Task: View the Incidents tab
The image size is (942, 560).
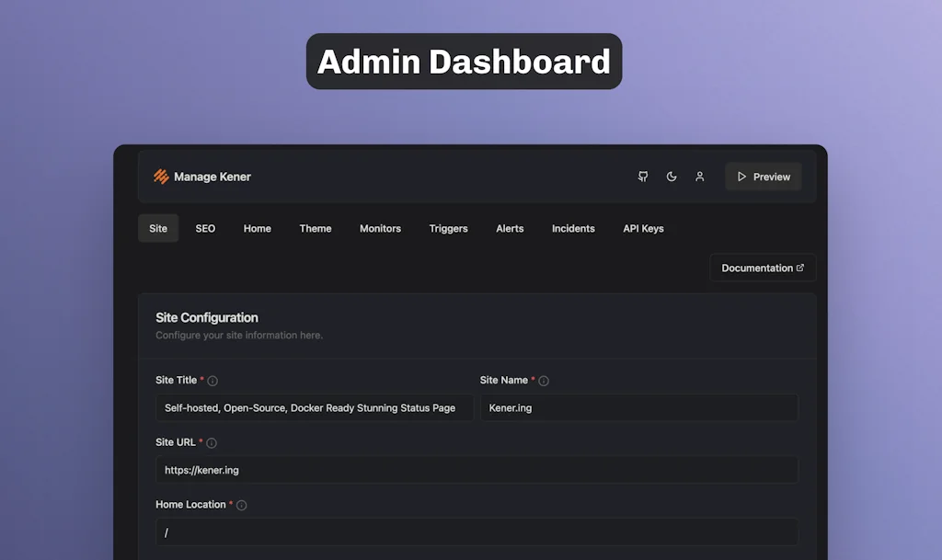Action: 573,228
